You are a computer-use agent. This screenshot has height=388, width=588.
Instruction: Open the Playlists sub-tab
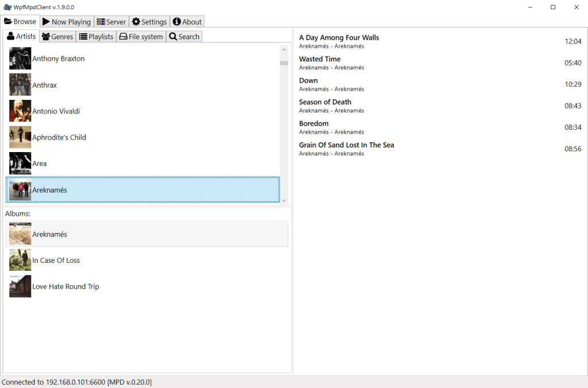[96, 36]
